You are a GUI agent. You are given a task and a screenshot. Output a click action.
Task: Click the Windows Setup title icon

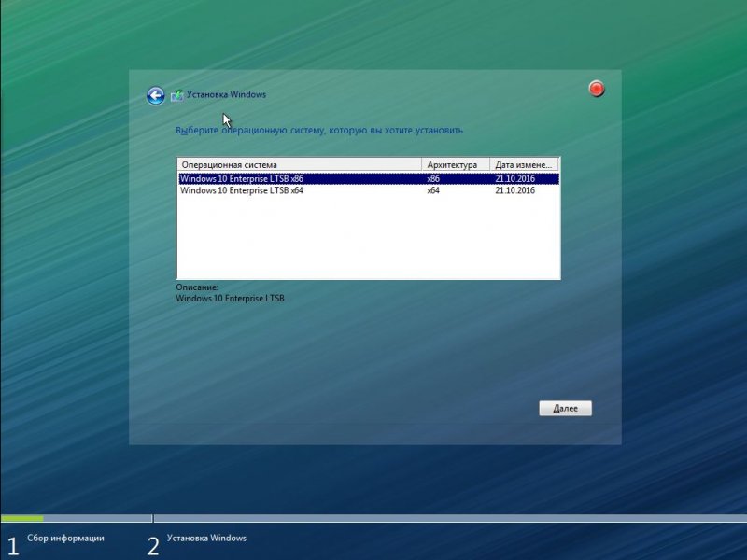coord(176,95)
